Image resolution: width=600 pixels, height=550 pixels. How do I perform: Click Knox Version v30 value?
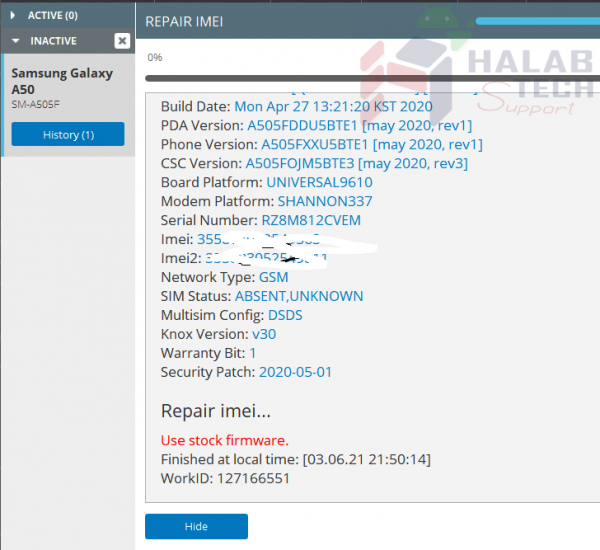[x=264, y=334]
